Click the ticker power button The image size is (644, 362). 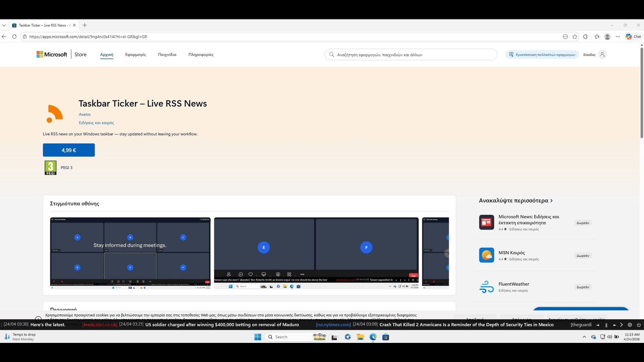click(x=639, y=325)
